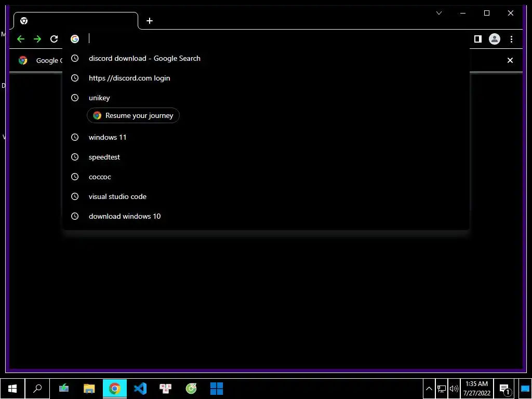This screenshot has height=399, width=532.
Task: Click the clock icon beside 'windows 11'
Action: tap(75, 137)
